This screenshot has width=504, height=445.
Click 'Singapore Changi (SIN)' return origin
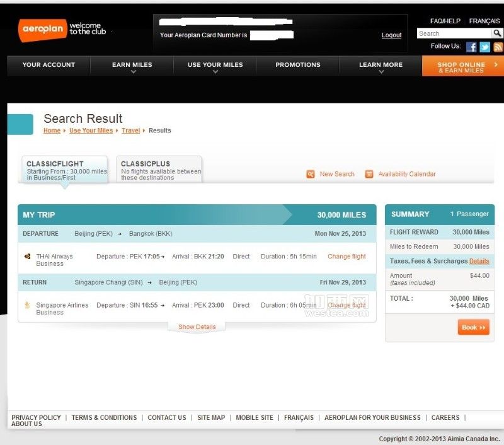pos(108,282)
